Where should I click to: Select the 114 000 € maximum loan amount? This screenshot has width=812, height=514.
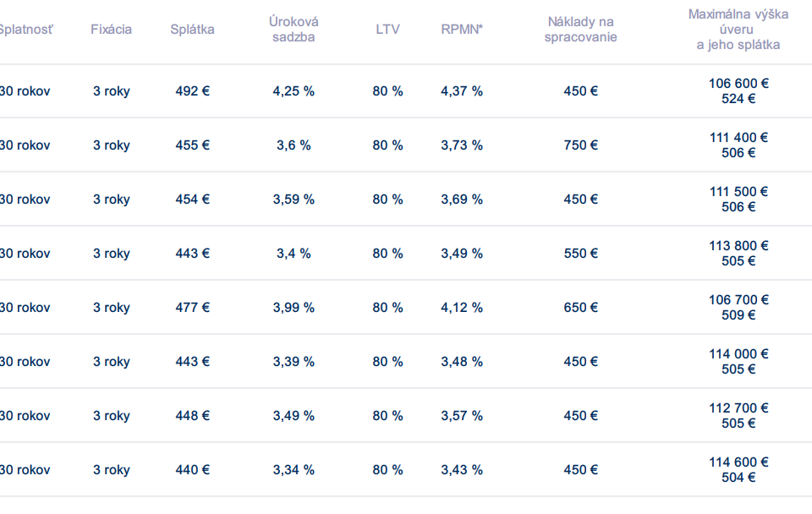738,354
